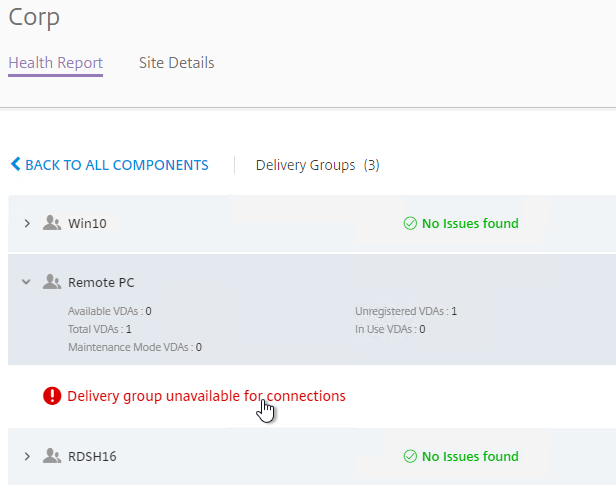Select the Remote PC delivery group name

(101, 283)
